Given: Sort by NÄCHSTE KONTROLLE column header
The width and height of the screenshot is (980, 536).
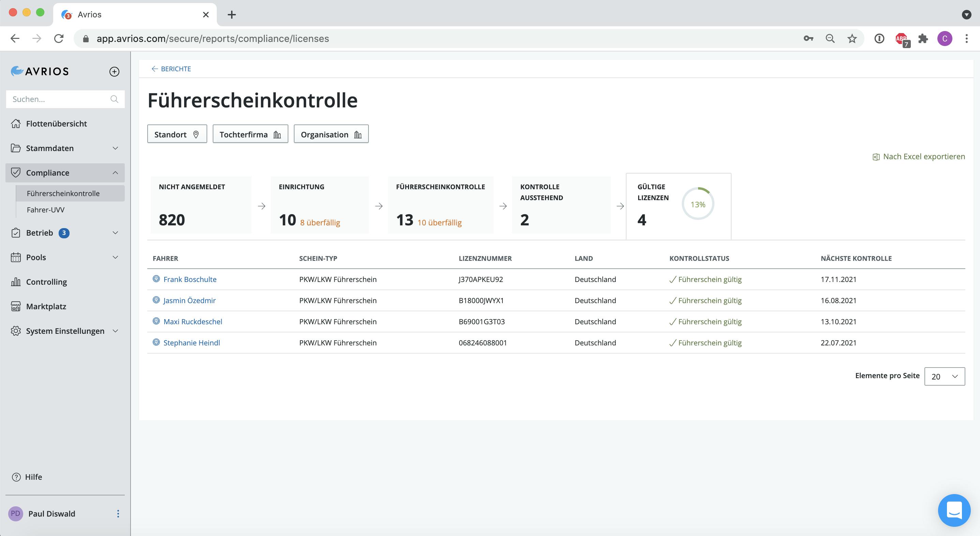Looking at the screenshot, I should click(x=856, y=258).
